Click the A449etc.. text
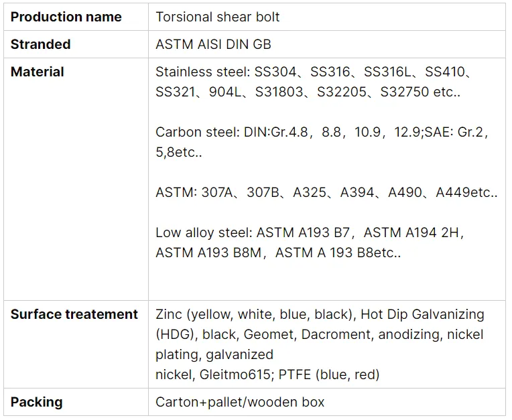This screenshot has height=420, width=512. [466, 192]
